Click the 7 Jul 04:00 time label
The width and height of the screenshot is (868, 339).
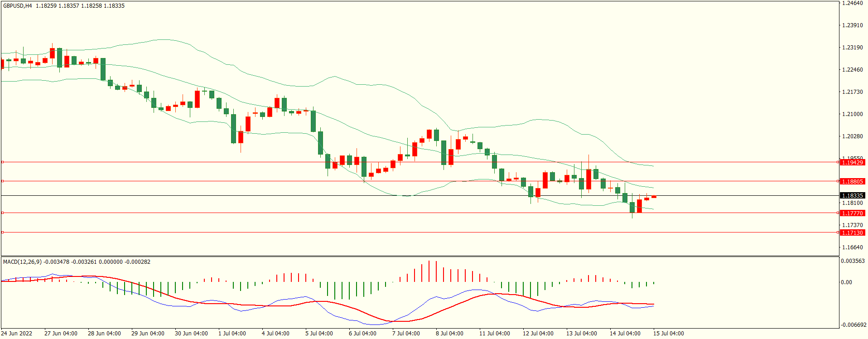[x=406, y=334]
